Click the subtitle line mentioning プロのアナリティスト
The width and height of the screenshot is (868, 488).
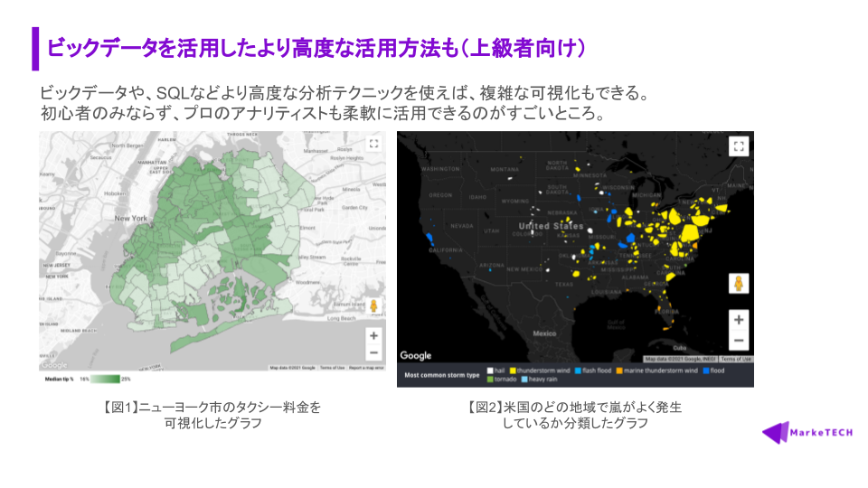coord(323,113)
